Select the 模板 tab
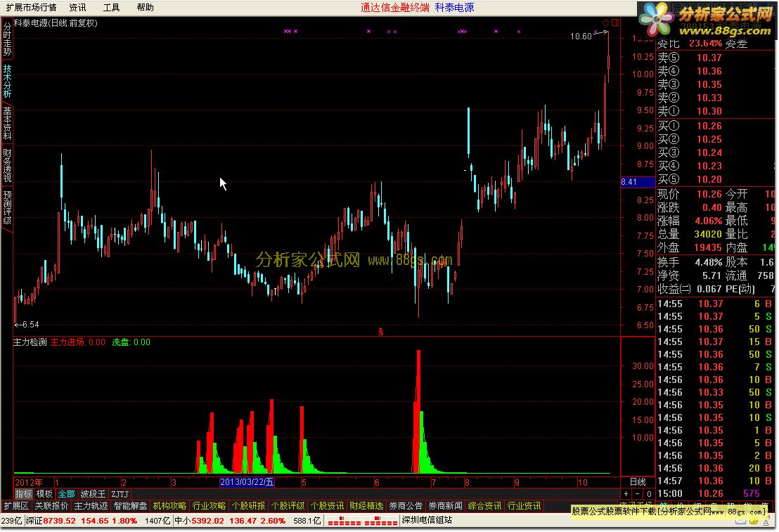The image size is (779, 532). [44, 494]
